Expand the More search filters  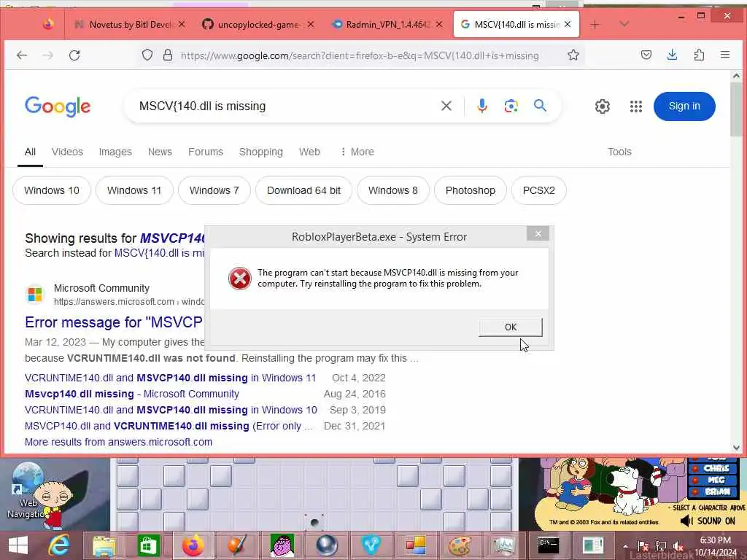pyautogui.click(x=357, y=152)
